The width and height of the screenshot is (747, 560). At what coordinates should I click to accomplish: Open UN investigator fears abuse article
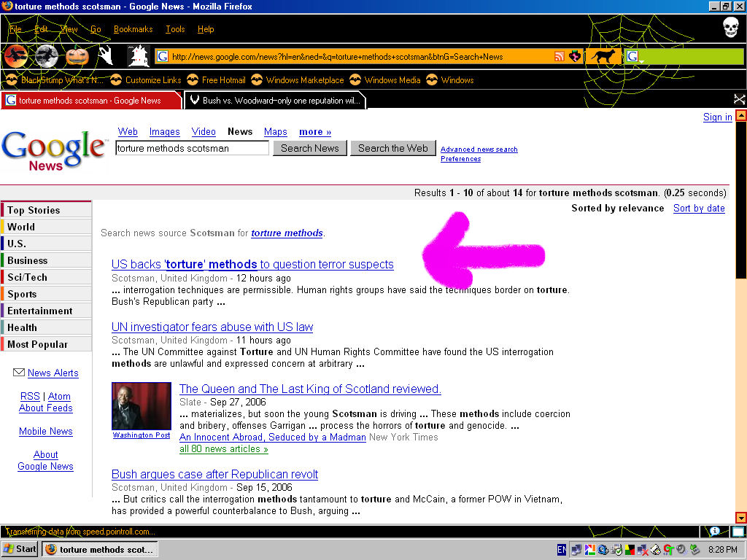pos(212,327)
